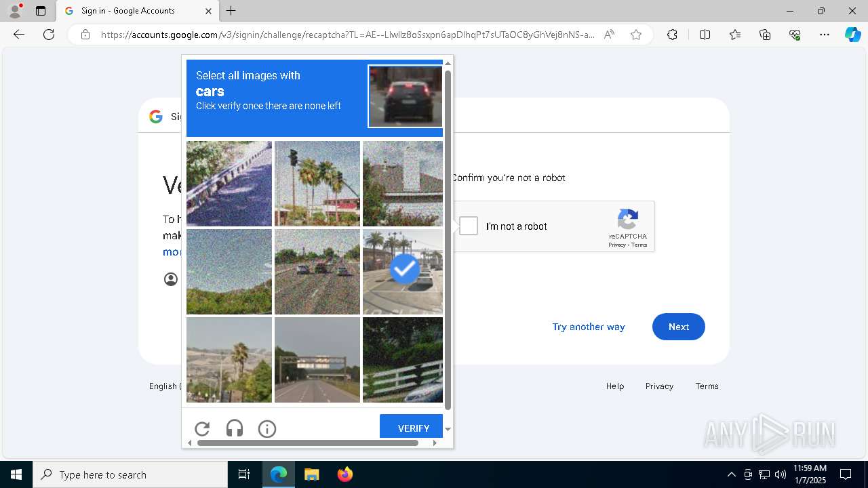Launch Firefox from the taskbar
868x488 pixels.
tap(344, 474)
